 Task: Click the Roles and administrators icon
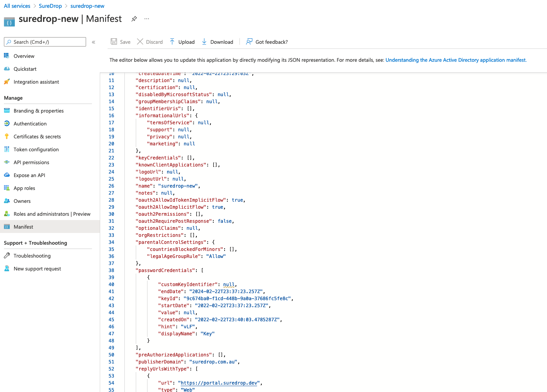pos(7,214)
